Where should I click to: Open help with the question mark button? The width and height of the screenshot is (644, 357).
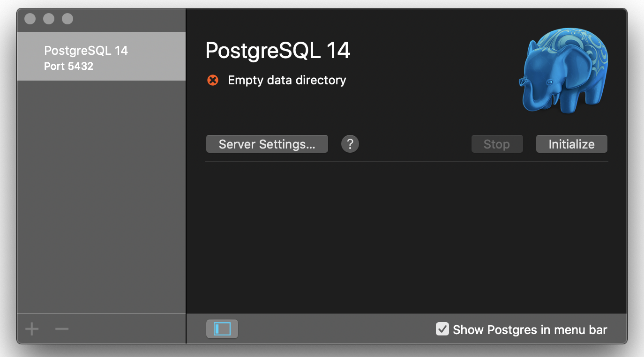pos(350,144)
